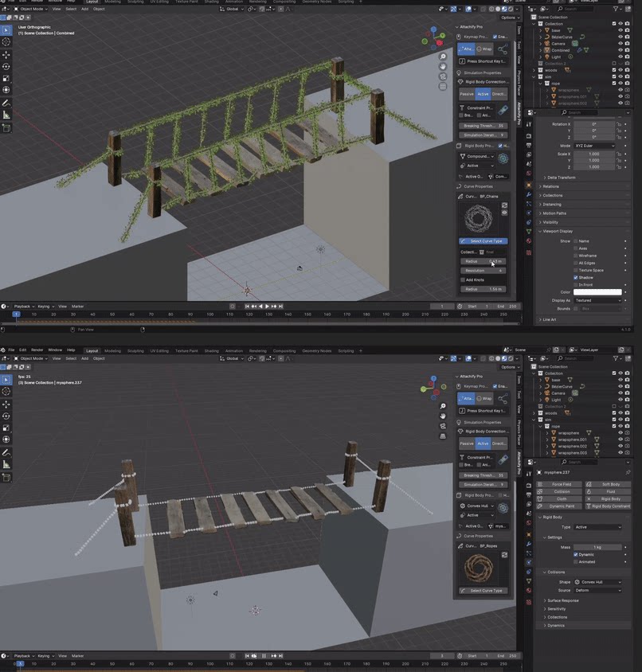Click Passive button in top Rigid Body Connection

click(467, 94)
